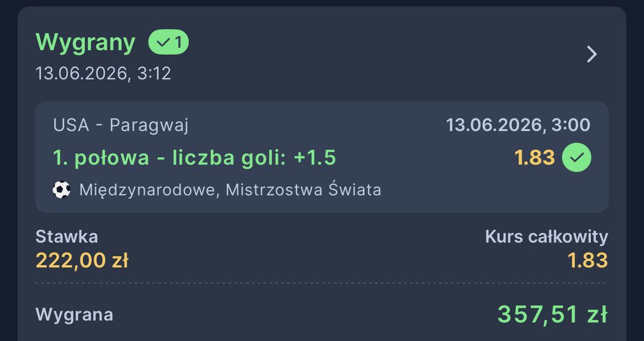The image size is (644, 341).
Task: Select the match start time 13.06.2026, 3:00
Action: click(x=518, y=125)
